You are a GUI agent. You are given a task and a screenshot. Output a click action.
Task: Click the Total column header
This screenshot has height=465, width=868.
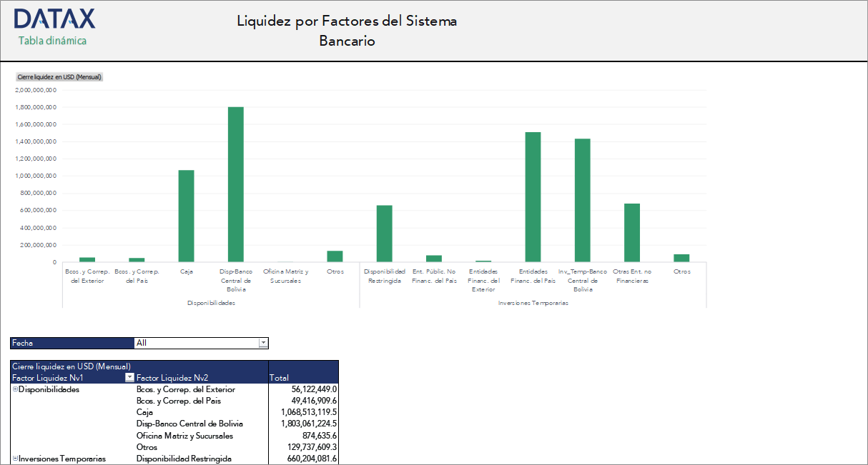[x=278, y=377]
